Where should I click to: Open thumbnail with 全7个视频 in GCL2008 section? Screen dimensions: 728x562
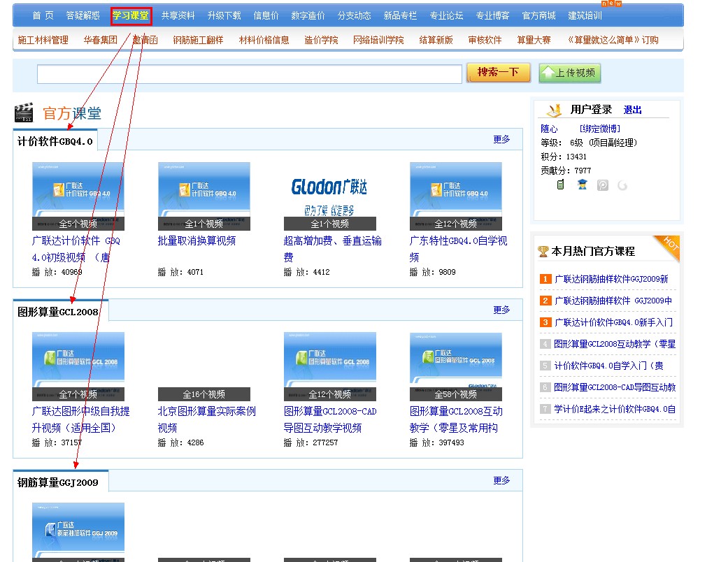click(78, 366)
